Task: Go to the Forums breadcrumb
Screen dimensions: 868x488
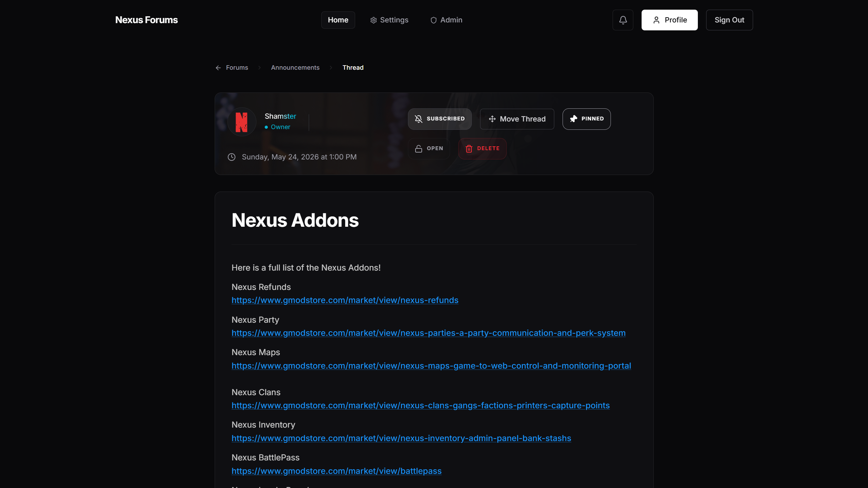Action: [x=237, y=68]
